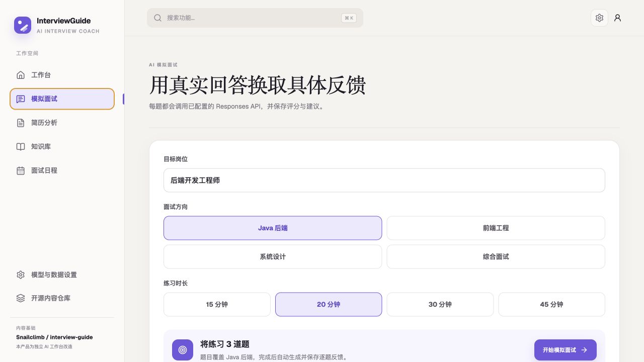The width and height of the screenshot is (644, 362).
Task: Click the home icon beside 工作台
Action: point(21,75)
